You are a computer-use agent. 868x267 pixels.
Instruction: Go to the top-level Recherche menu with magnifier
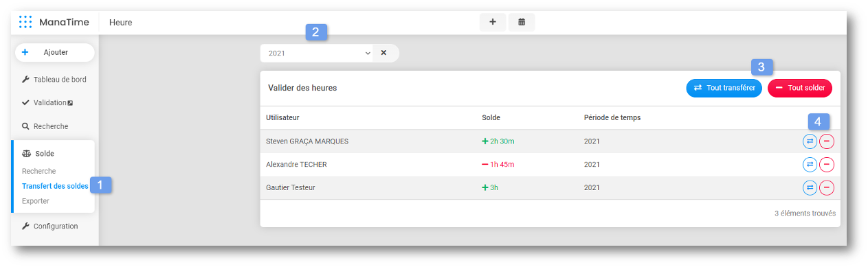45,126
